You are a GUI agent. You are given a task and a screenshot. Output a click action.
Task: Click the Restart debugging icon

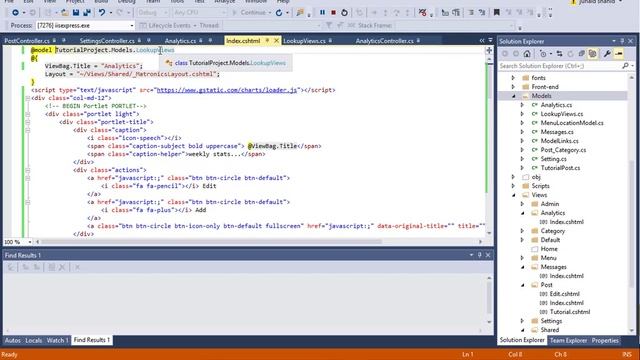(344, 13)
